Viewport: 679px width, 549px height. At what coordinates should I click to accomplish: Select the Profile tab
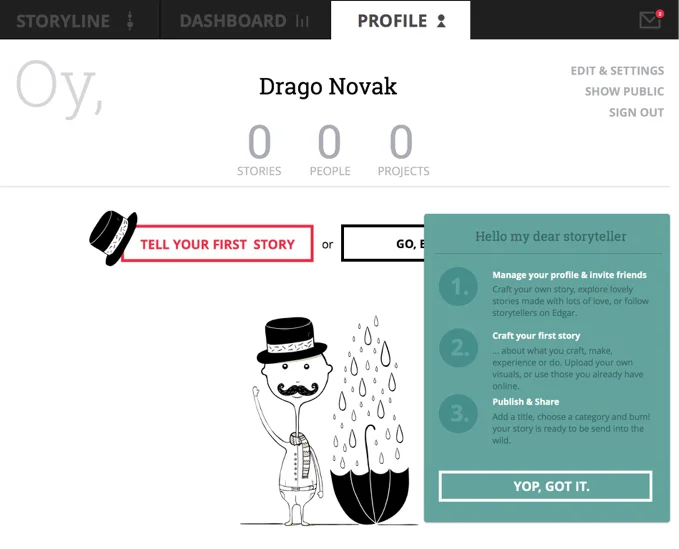(401, 20)
